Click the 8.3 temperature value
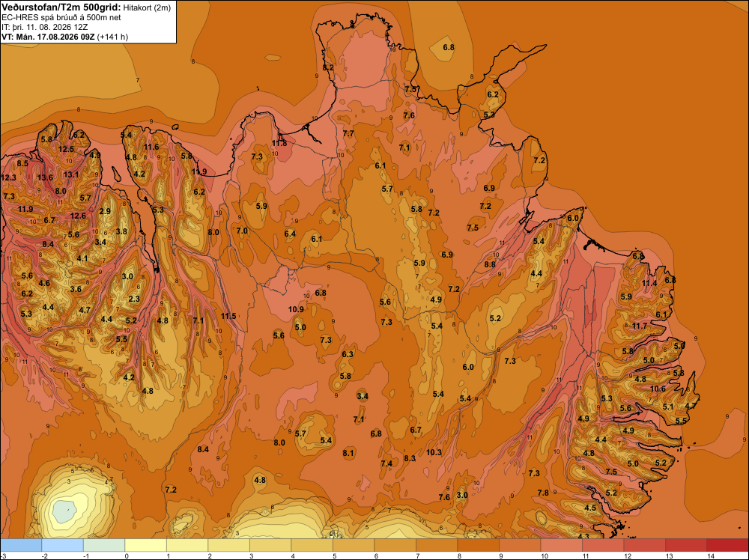The height and width of the screenshot is (560, 749). 410,458
